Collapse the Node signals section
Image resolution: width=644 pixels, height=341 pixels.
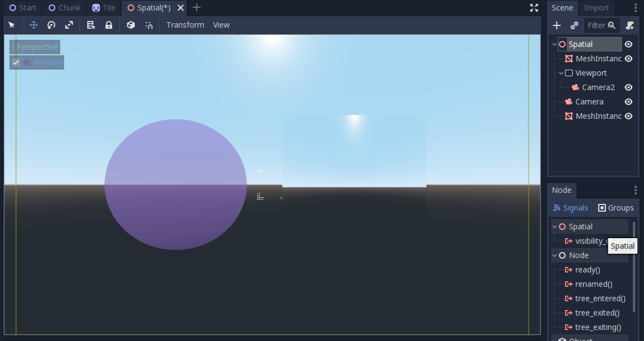pos(554,255)
